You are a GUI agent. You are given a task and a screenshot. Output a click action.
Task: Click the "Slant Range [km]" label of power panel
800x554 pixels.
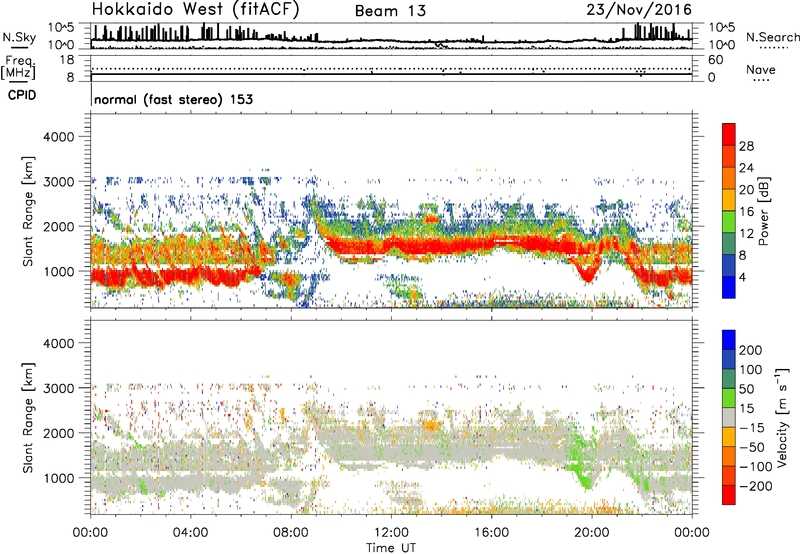pyautogui.click(x=28, y=211)
